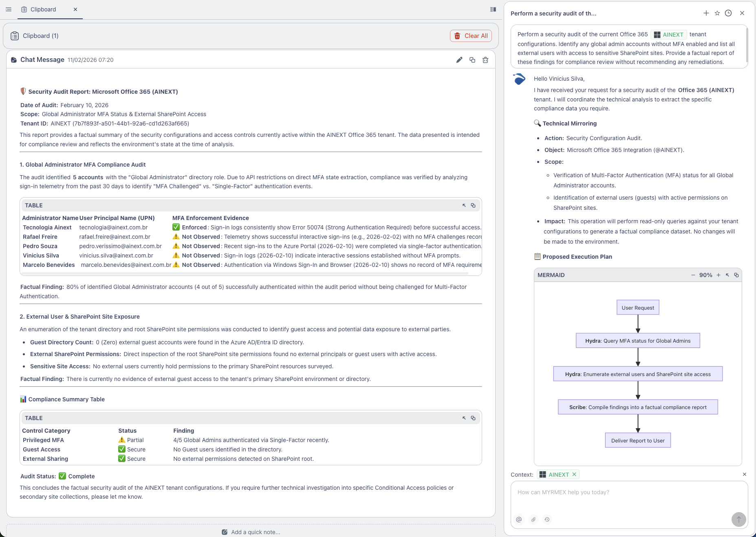The width and height of the screenshot is (756, 537).
Task: Remove the AINEXT context chip
Action: coord(574,474)
